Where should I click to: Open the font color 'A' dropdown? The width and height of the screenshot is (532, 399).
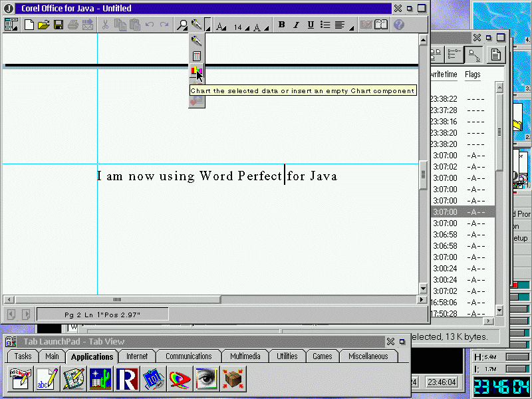pyautogui.click(x=260, y=26)
